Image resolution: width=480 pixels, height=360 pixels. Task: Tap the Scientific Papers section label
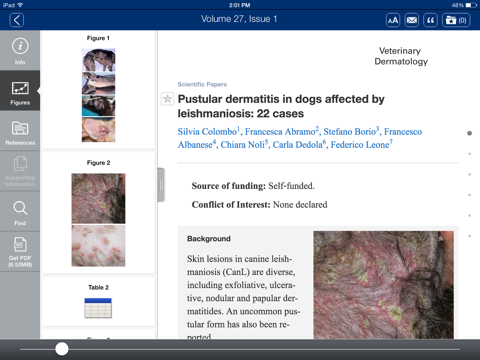202,84
